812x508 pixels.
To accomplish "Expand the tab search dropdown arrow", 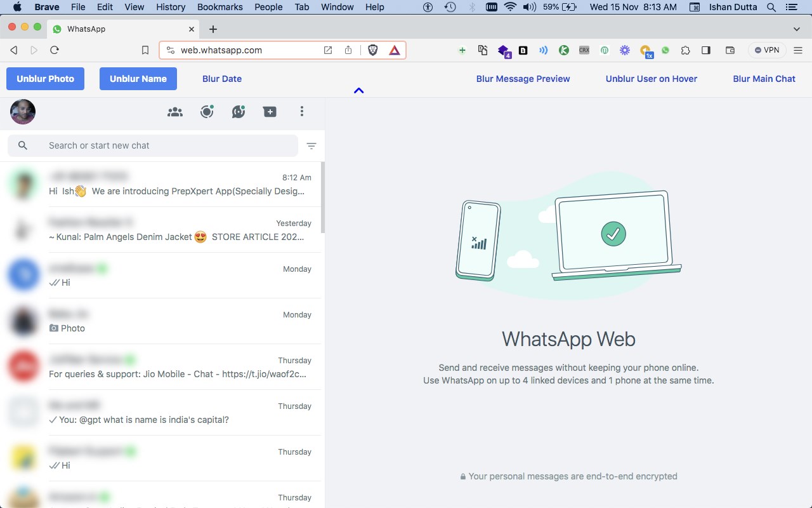I will pos(797,29).
